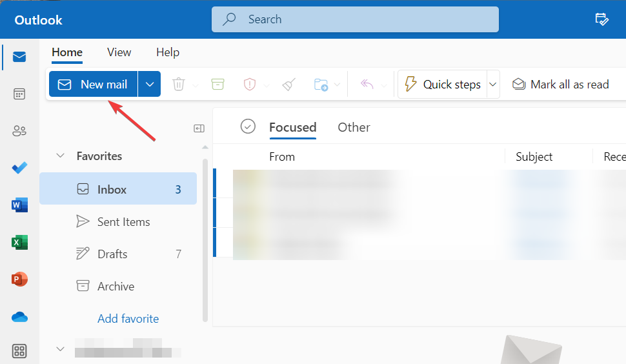Click the Report shield icon

(250, 84)
